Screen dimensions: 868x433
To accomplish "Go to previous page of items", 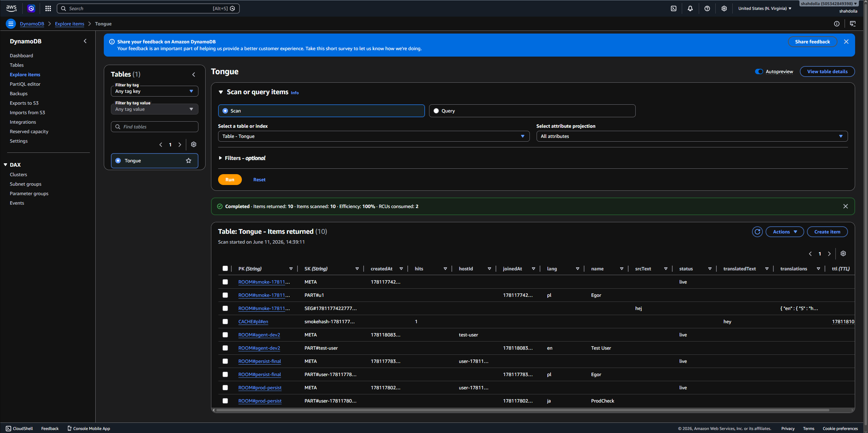I will click(x=810, y=254).
